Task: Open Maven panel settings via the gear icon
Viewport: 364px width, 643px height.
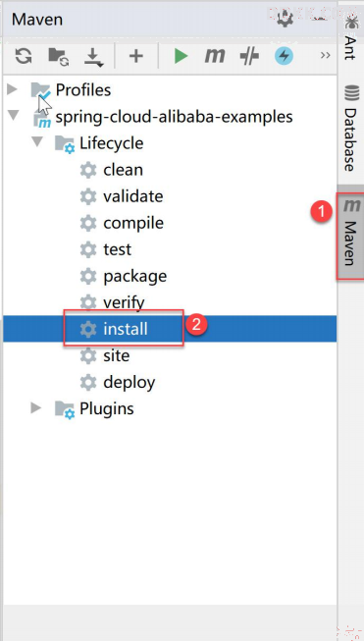Action: tap(285, 19)
